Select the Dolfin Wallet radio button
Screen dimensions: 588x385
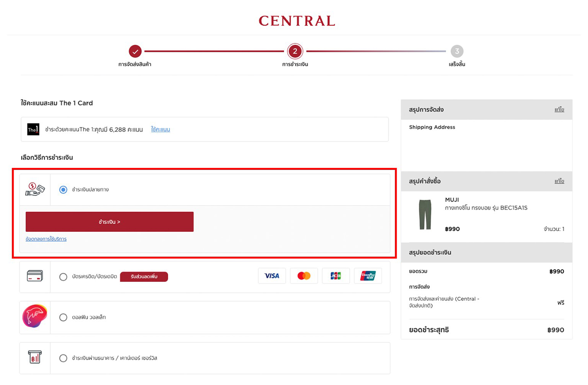pyautogui.click(x=63, y=317)
